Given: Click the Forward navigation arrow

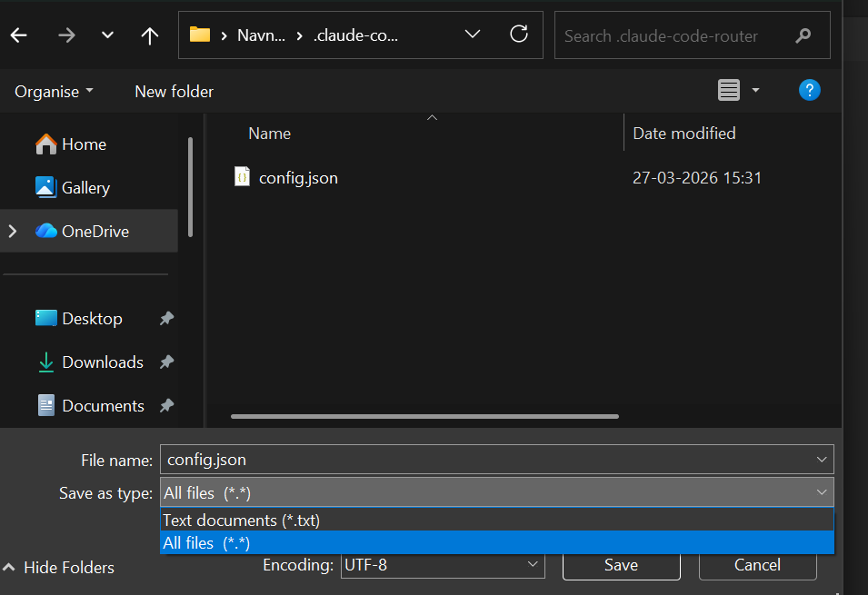Looking at the screenshot, I should (x=66, y=35).
